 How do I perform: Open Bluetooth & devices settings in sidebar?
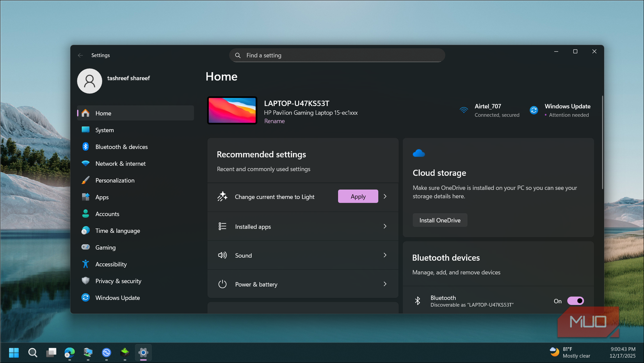click(121, 147)
